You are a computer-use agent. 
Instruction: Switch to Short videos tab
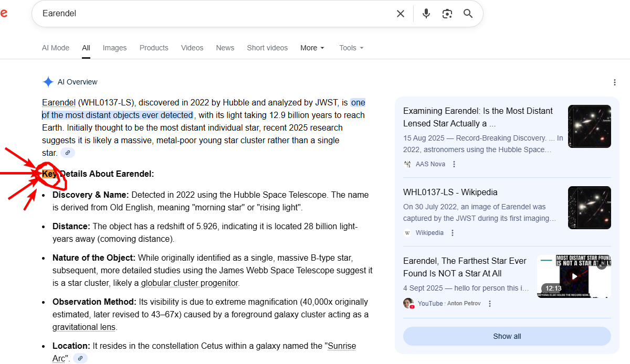(267, 48)
